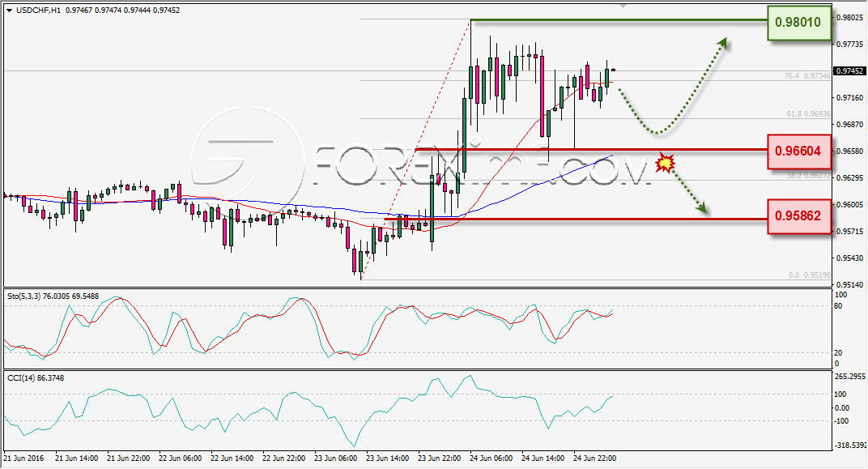Click time axis label 22 Jun 22:00
The image size is (868, 469).
point(283,458)
